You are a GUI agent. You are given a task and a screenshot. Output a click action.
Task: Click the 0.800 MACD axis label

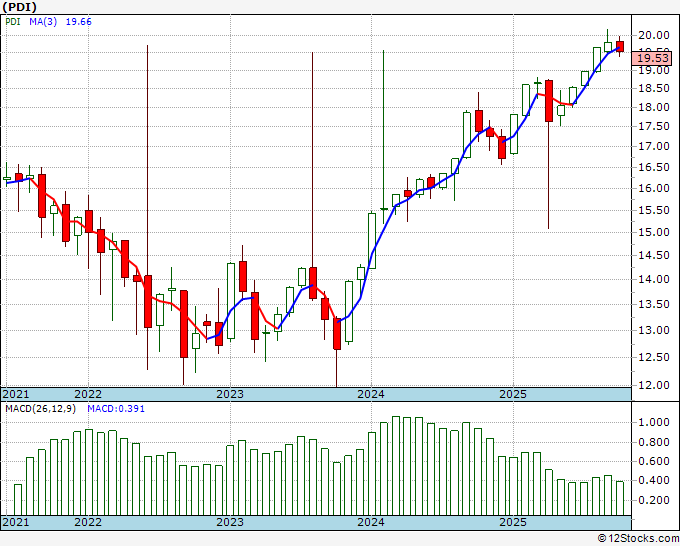tap(654, 442)
